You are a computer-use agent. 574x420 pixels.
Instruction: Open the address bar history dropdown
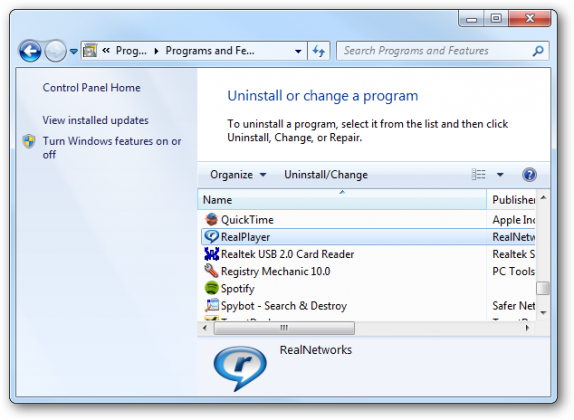click(298, 51)
